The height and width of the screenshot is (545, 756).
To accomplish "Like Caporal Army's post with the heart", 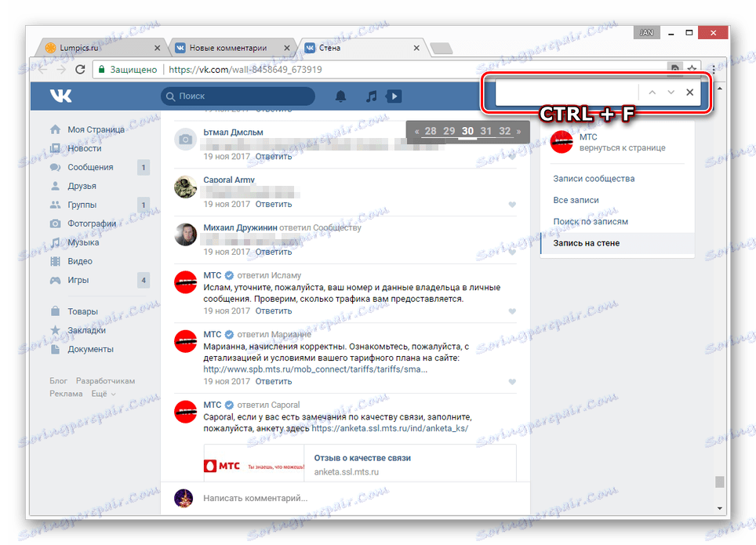I will pyautogui.click(x=513, y=203).
